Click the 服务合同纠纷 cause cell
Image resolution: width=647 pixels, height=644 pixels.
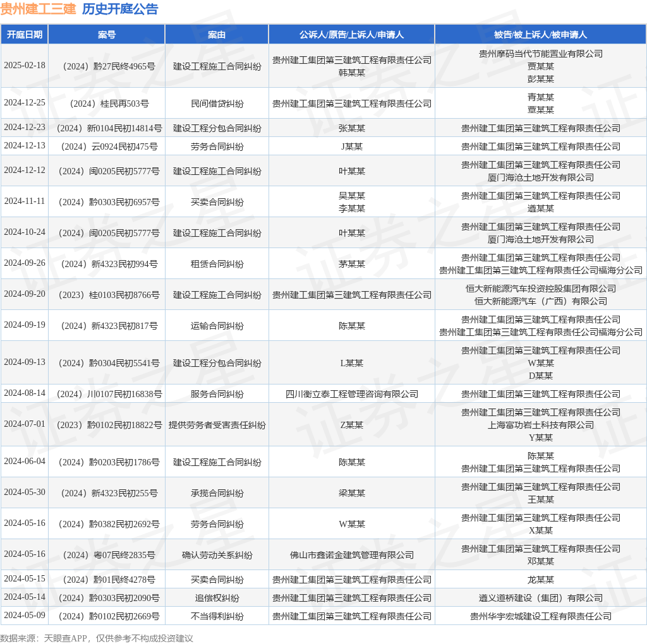coord(217,394)
